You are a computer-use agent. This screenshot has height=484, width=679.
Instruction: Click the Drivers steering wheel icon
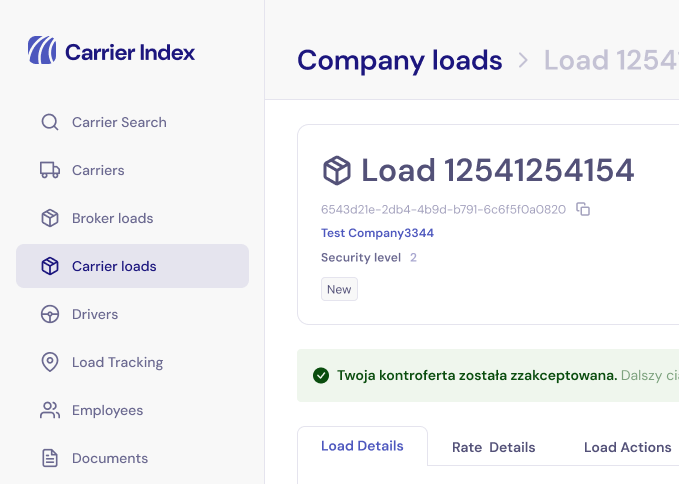click(50, 314)
